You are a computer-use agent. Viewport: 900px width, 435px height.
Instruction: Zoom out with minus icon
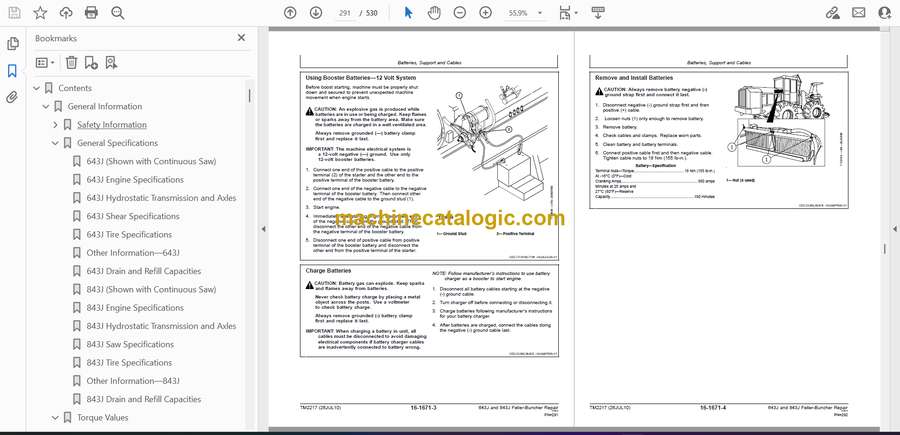pos(460,13)
